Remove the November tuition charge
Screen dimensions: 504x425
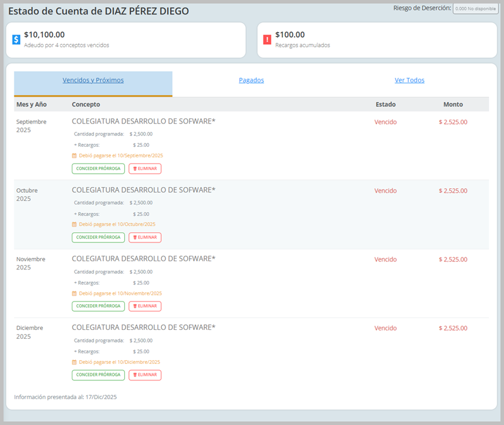[x=145, y=306]
